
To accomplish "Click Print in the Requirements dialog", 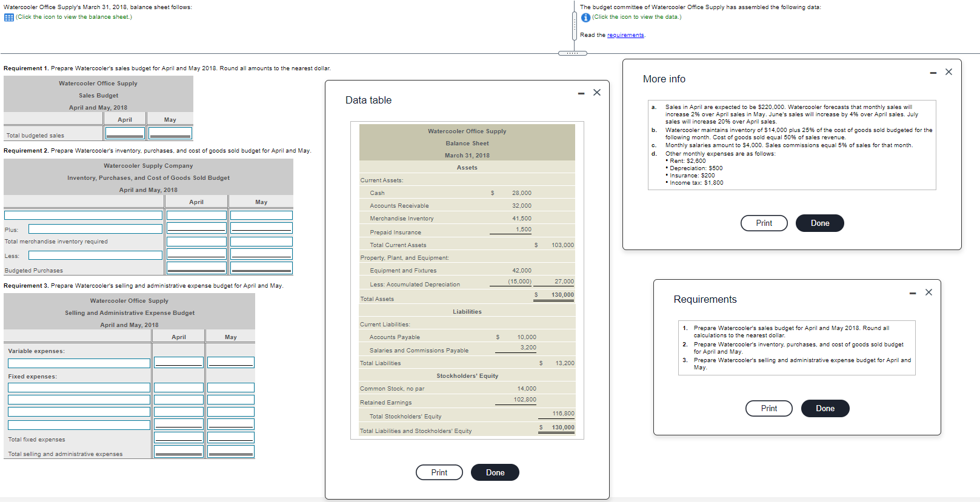I will [769, 408].
